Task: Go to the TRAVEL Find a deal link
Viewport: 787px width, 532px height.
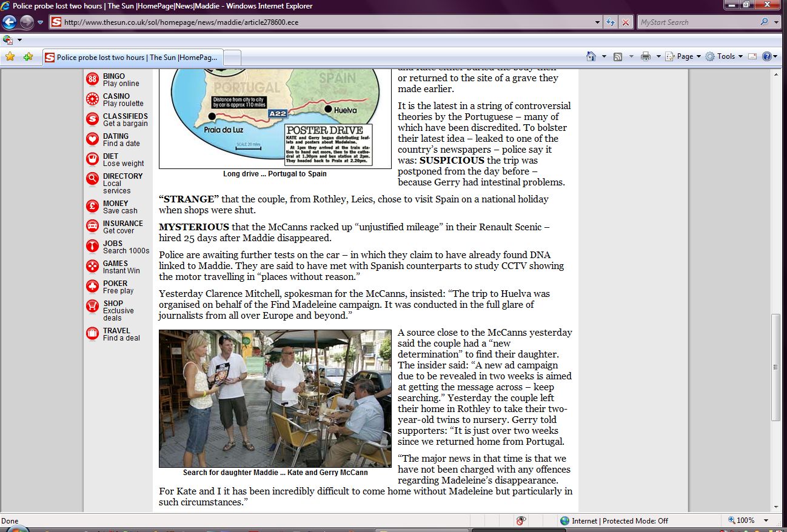Action: (120, 334)
